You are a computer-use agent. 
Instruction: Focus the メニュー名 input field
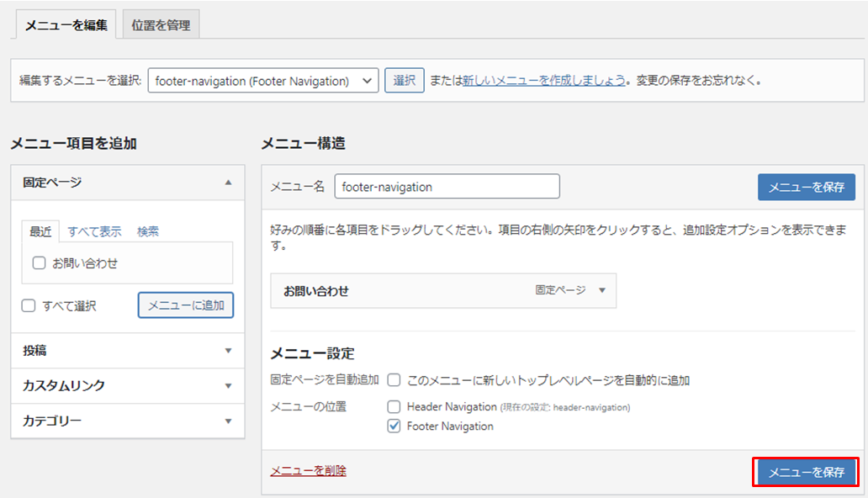coord(447,187)
